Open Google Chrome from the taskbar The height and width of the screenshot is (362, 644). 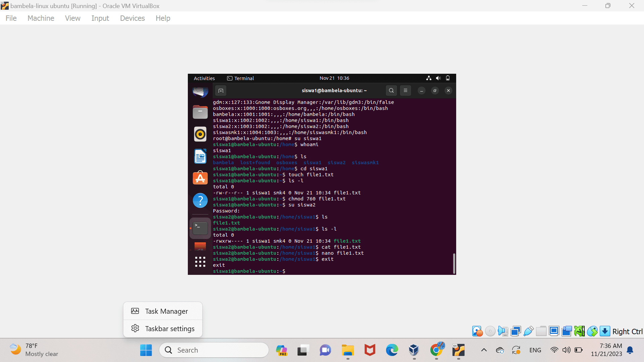pos(437,350)
